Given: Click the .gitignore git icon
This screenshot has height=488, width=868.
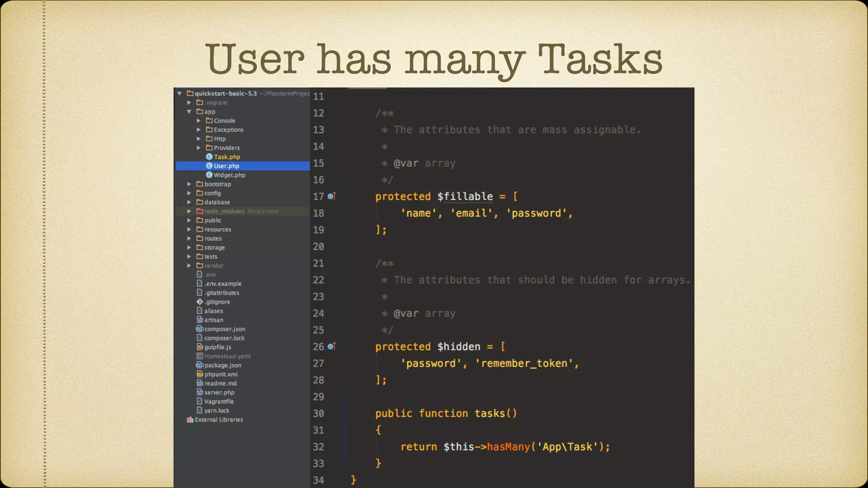Looking at the screenshot, I should point(200,302).
